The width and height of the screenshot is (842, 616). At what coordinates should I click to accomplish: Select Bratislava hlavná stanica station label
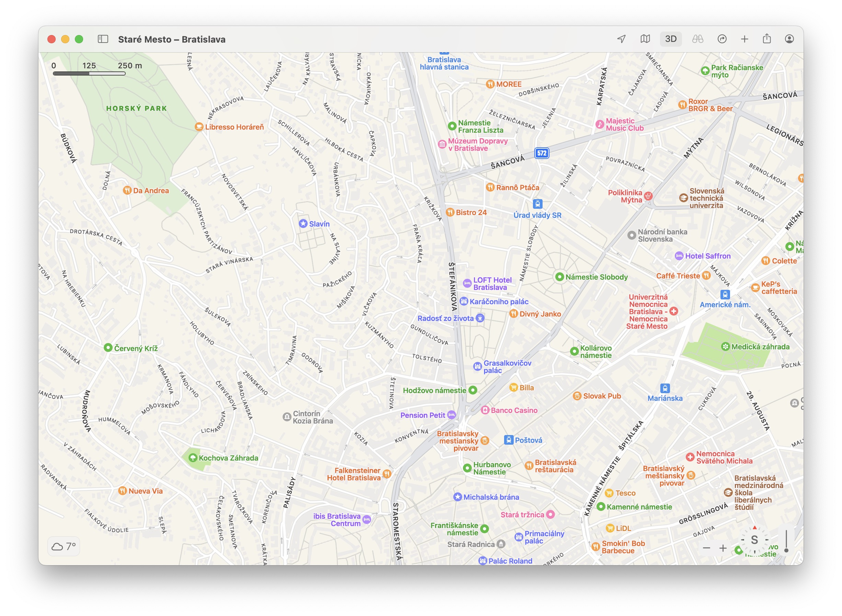444,64
